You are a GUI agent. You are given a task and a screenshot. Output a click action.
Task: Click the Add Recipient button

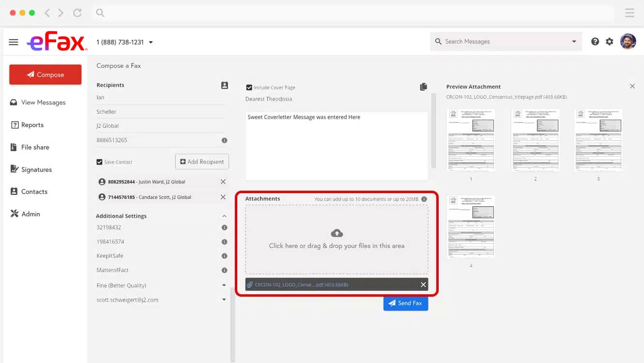coord(202,161)
